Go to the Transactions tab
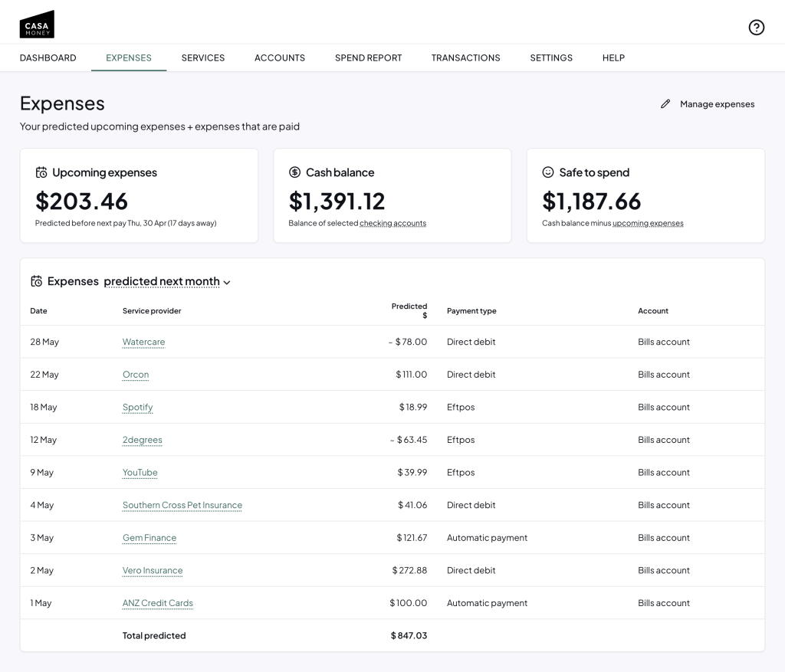785x672 pixels. pyautogui.click(x=465, y=57)
